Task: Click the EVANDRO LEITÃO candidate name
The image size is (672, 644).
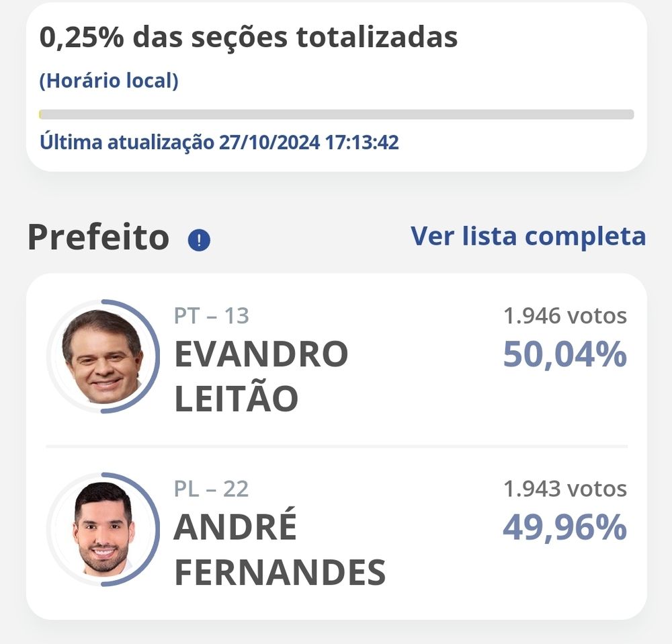Action: coord(261,376)
